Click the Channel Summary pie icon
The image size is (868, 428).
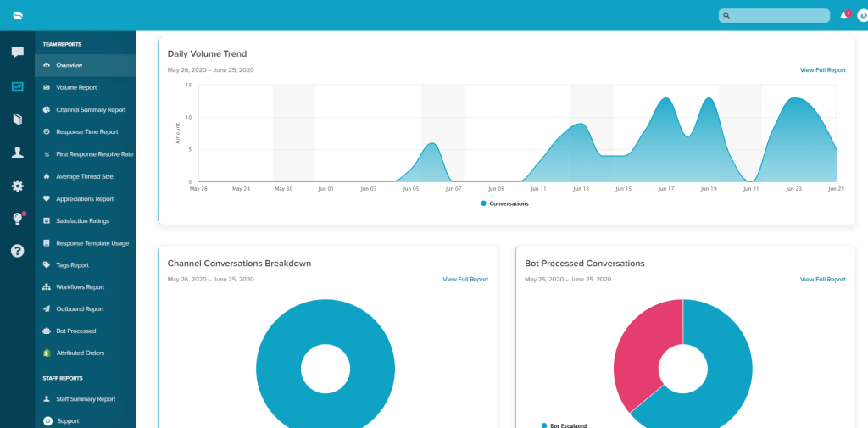click(47, 109)
